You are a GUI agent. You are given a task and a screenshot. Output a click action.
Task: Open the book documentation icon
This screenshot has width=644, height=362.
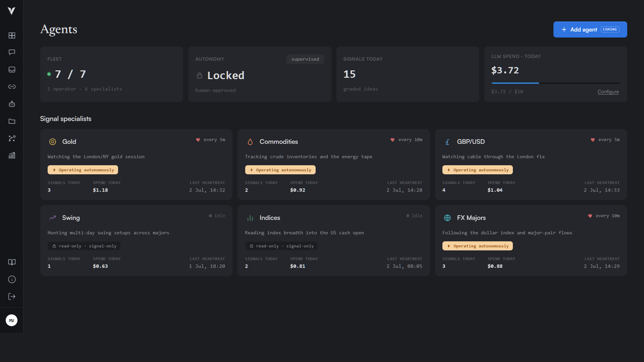12,262
